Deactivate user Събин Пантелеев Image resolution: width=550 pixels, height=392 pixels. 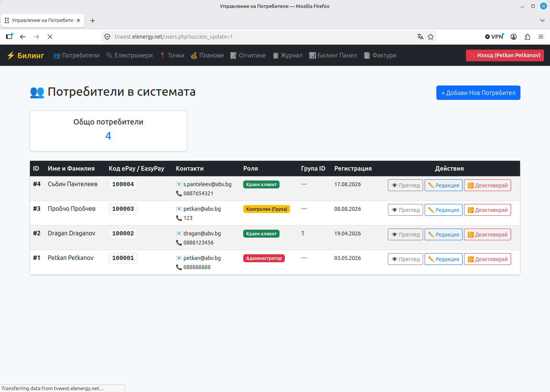tap(487, 185)
